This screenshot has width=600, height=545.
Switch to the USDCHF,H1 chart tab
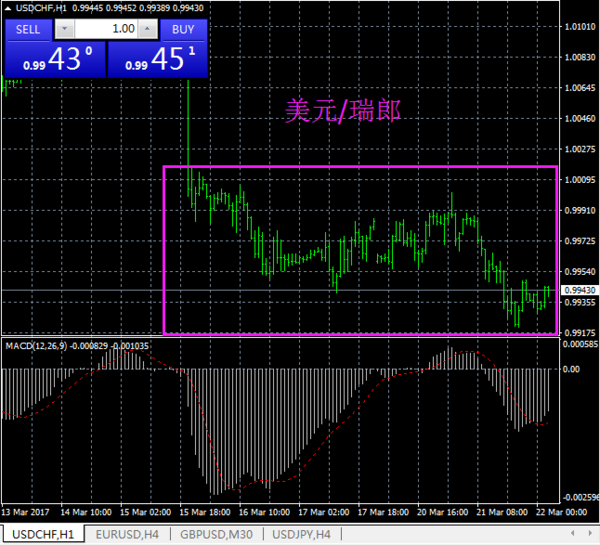[43, 534]
